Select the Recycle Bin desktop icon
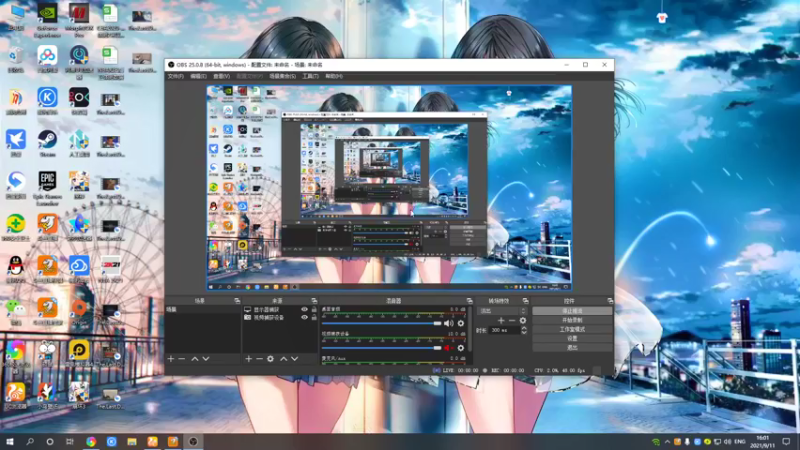800x450 pixels. point(16,59)
